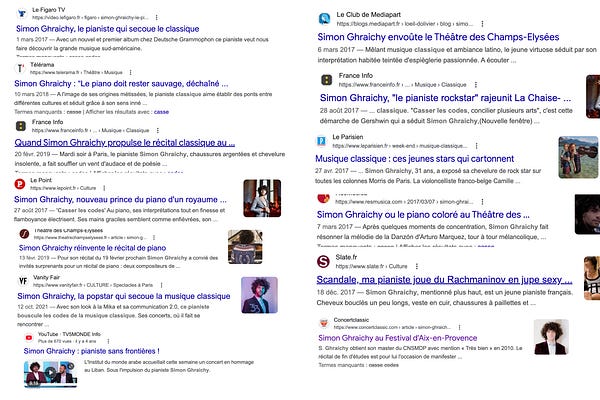The width and height of the screenshot is (600, 400).
Task: Click the Resmusica result thumbnail
Action: pyautogui.click(x=587, y=214)
